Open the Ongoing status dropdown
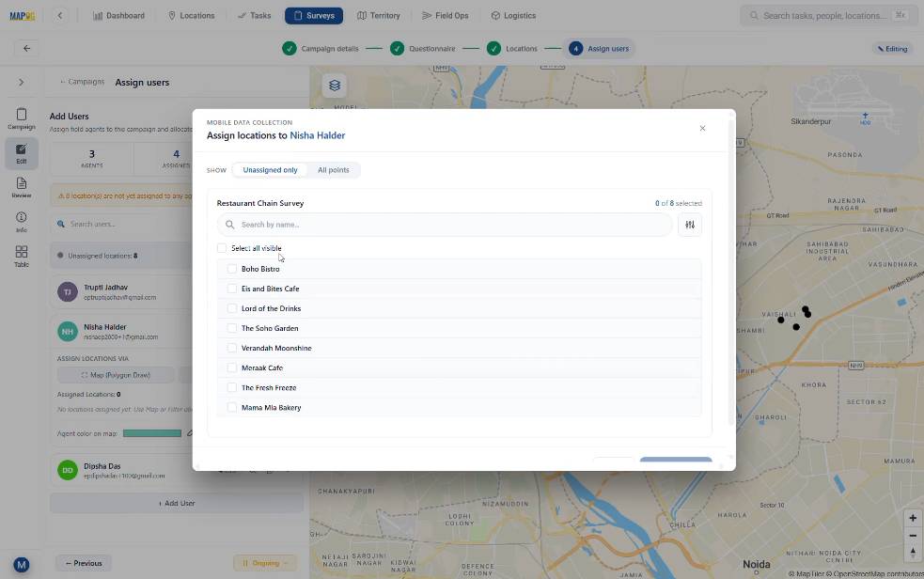Viewport: 924px width, 579px height. (264, 563)
